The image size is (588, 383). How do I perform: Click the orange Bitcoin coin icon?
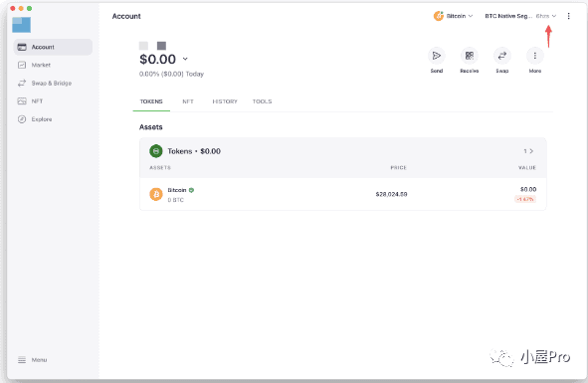pos(156,194)
